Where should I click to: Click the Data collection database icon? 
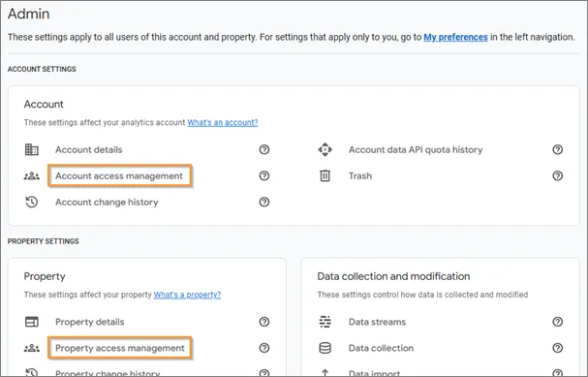325,348
